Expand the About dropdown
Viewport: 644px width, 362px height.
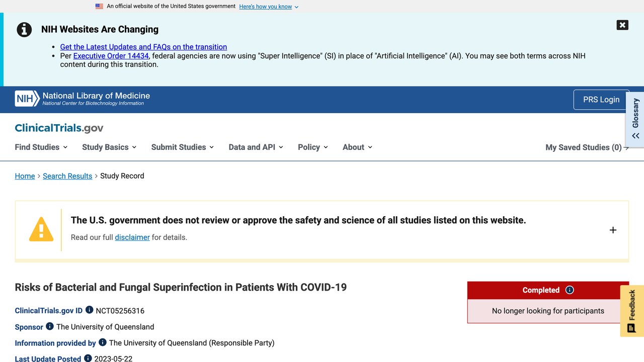point(357,147)
